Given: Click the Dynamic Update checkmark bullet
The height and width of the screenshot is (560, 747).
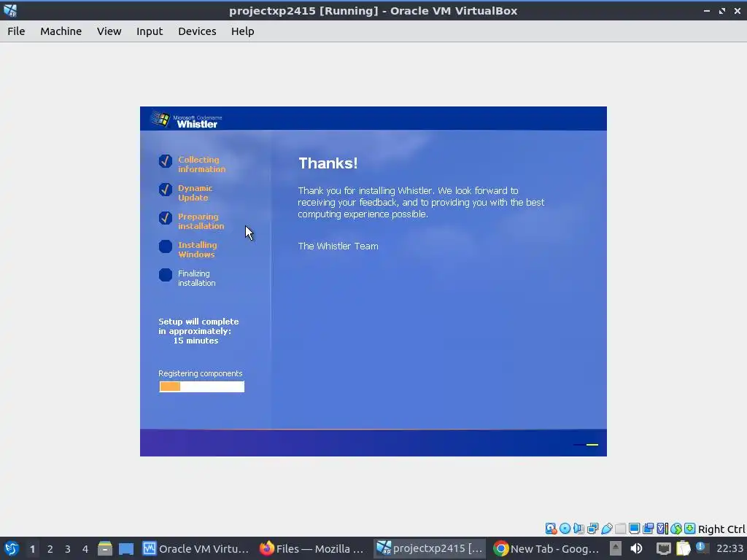Looking at the screenshot, I should point(166,190).
